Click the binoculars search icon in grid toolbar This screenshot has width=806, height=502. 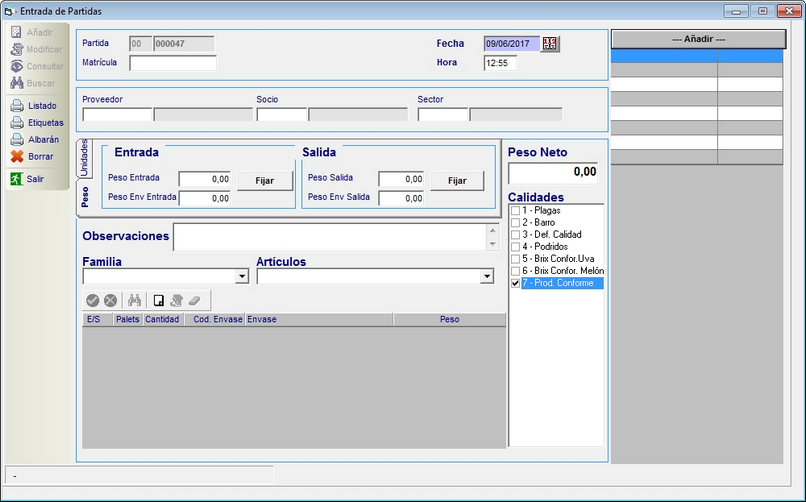click(x=134, y=300)
